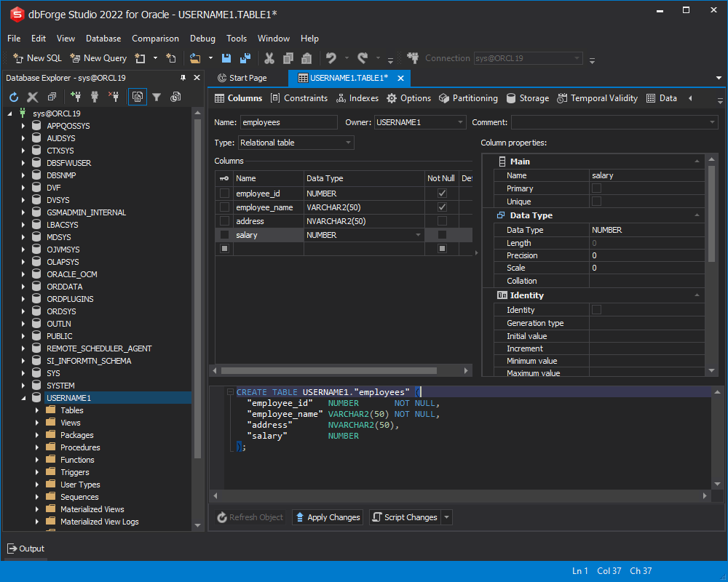728x582 pixels.
Task: Collapse the Data Type section in properties
Action: 697,215
